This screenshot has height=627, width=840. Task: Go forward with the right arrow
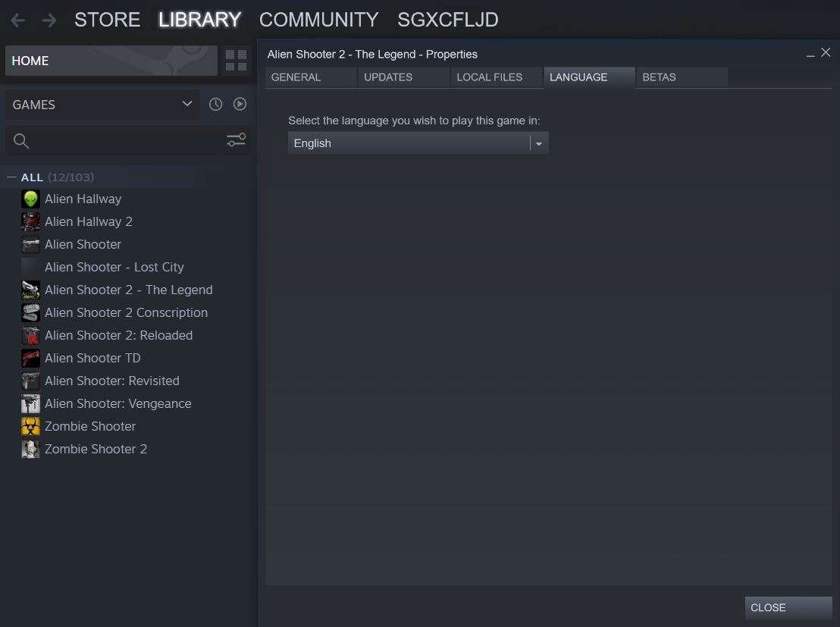click(x=49, y=20)
